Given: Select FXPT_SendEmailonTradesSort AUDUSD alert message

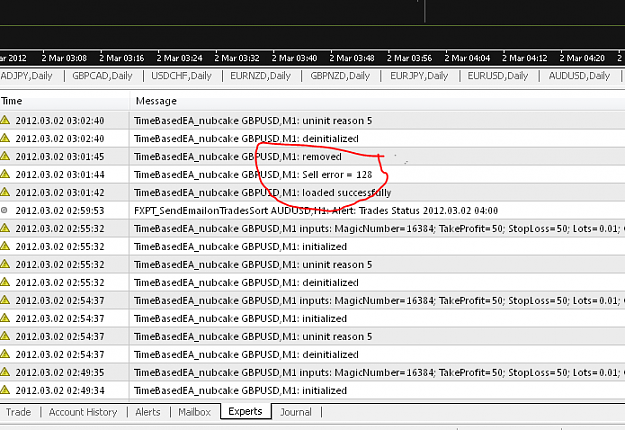Looking at the screenshot, I should (x=316, y=210).
